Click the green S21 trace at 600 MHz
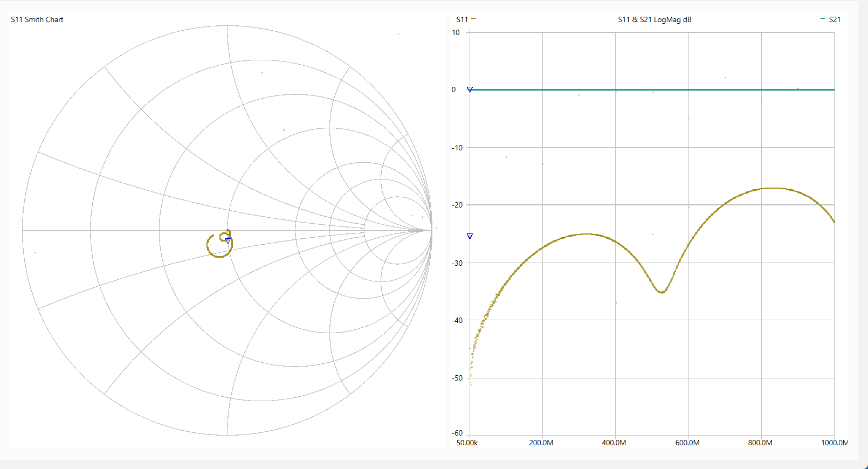868x469 pixels. [688, 89]
